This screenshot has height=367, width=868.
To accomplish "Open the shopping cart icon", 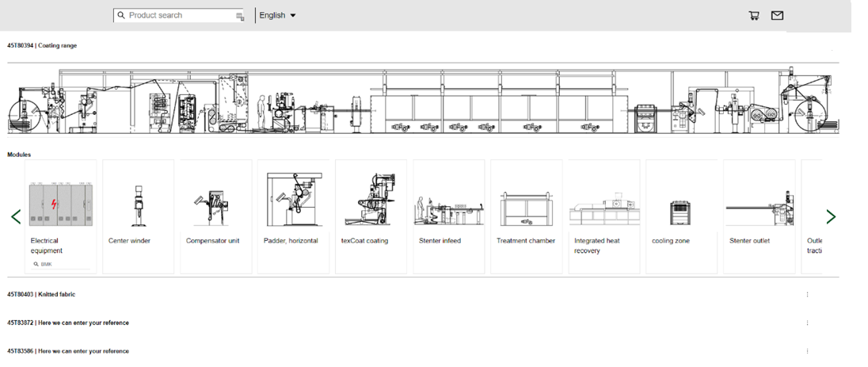I will coord(753,15).
